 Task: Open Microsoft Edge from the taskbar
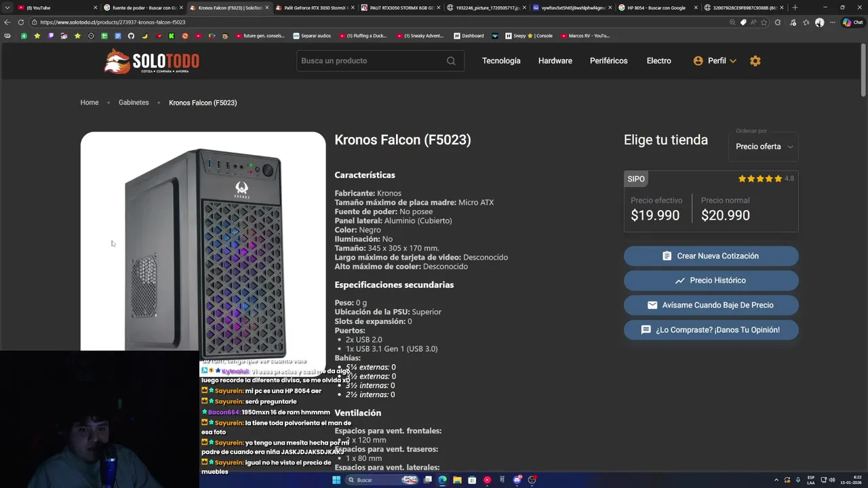pyautogui.click(x=442, y=480)
